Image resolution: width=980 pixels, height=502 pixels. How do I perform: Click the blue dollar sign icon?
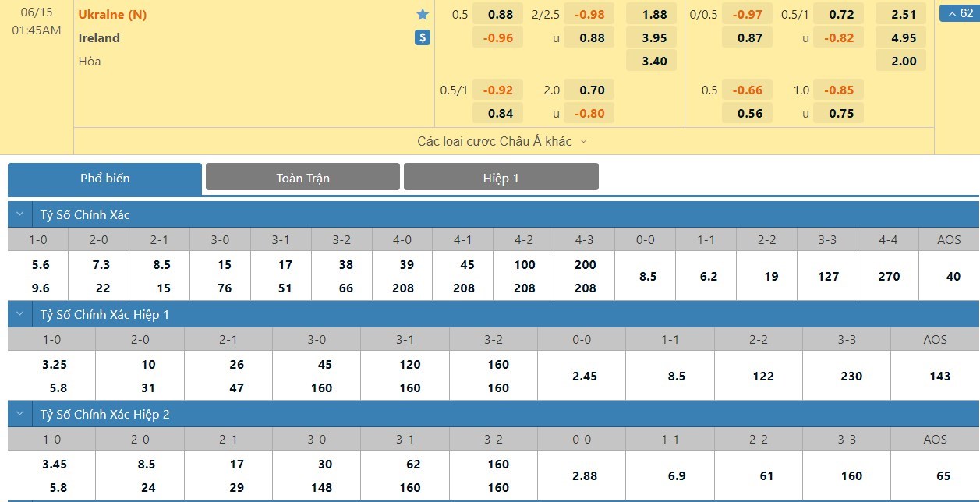pos(423,37)
